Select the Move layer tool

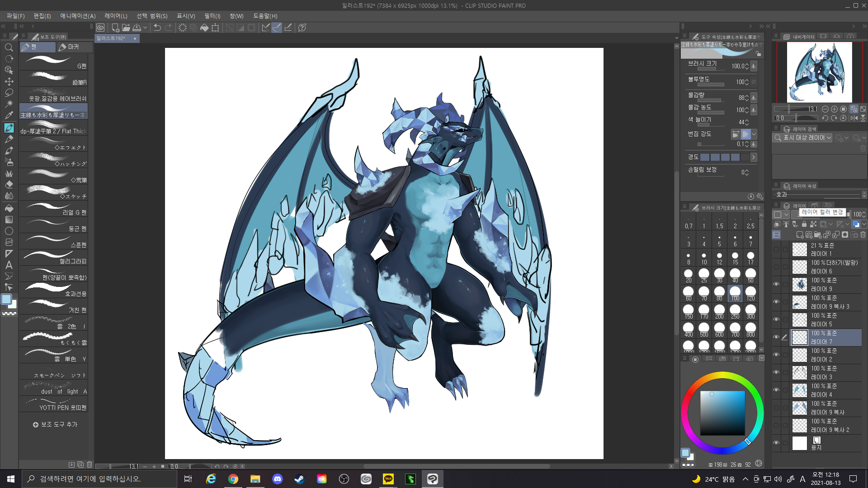[x=9, y=81]
